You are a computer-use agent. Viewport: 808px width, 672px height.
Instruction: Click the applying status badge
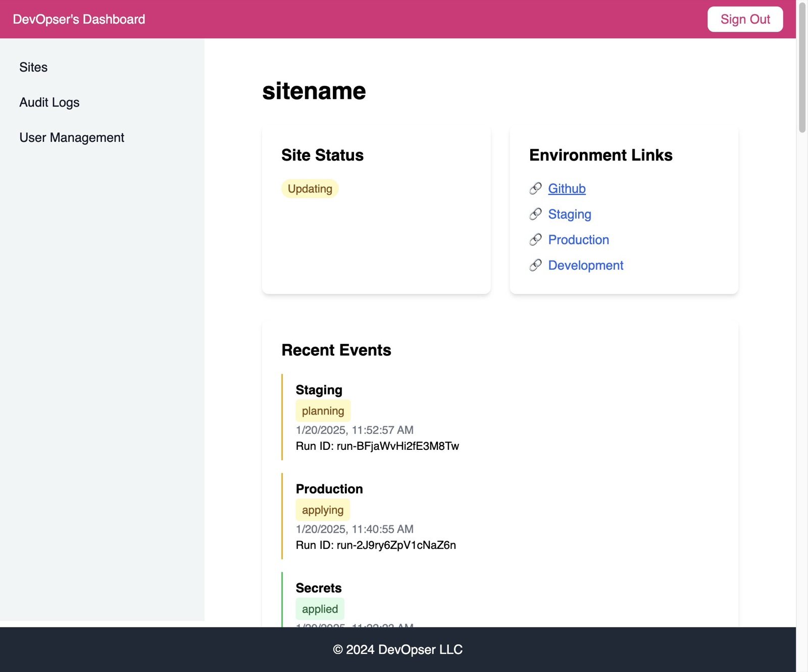coord(323,510)
